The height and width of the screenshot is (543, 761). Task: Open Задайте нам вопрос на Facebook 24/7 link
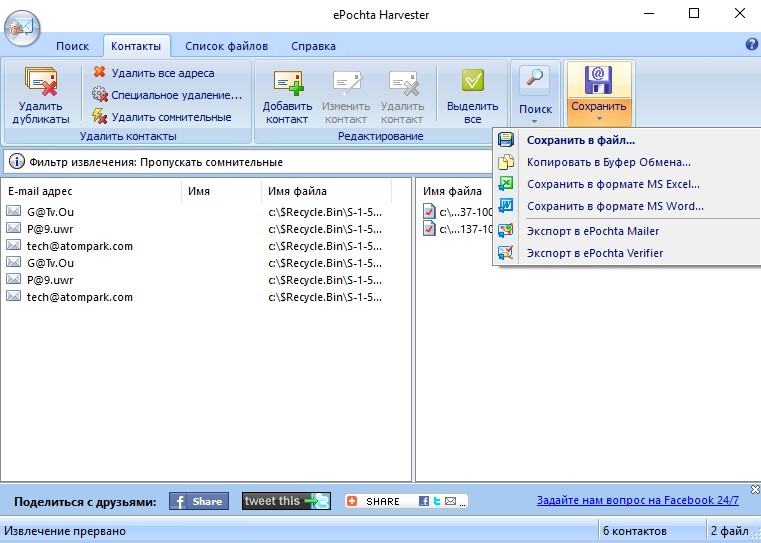point(638,500)
